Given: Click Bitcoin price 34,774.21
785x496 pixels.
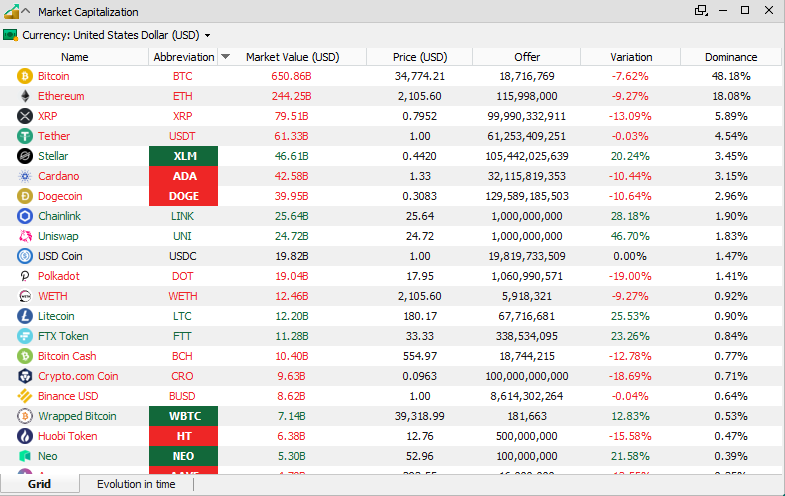Looking at the screenshot, I should point(420,76).
